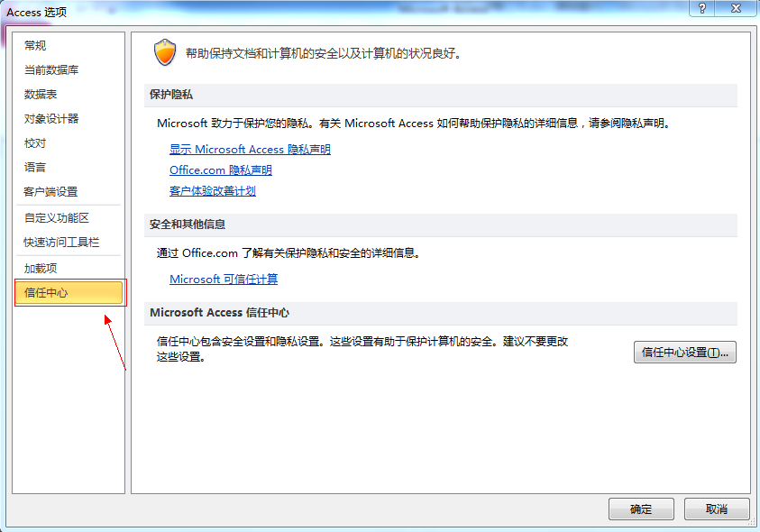The image size is (760, 532).
Task: Open 自定义功能区 options
Action: [56, 217]
